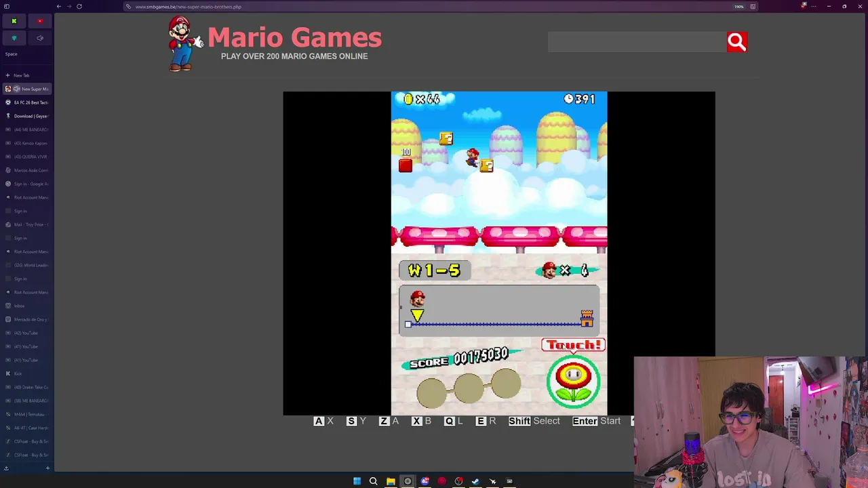Click the plus icon at sidebar bottom
Viewport: 868px width, 488px height.
[47, 468]
